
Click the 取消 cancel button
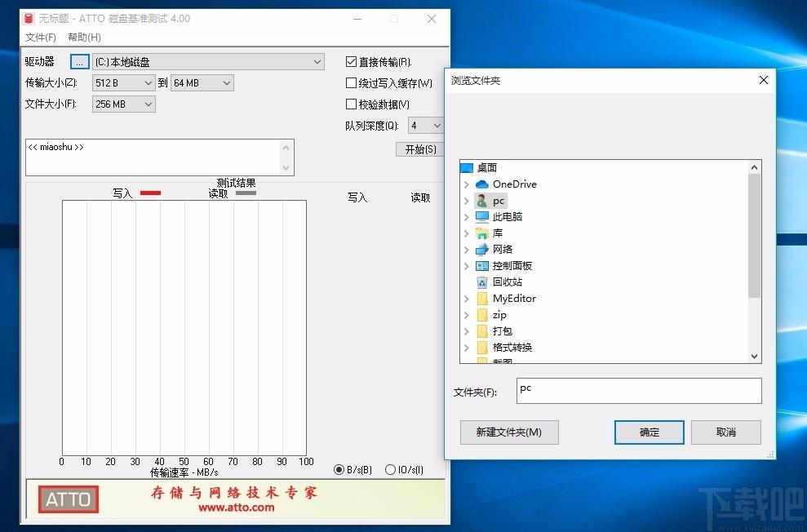tap(725, 432)
